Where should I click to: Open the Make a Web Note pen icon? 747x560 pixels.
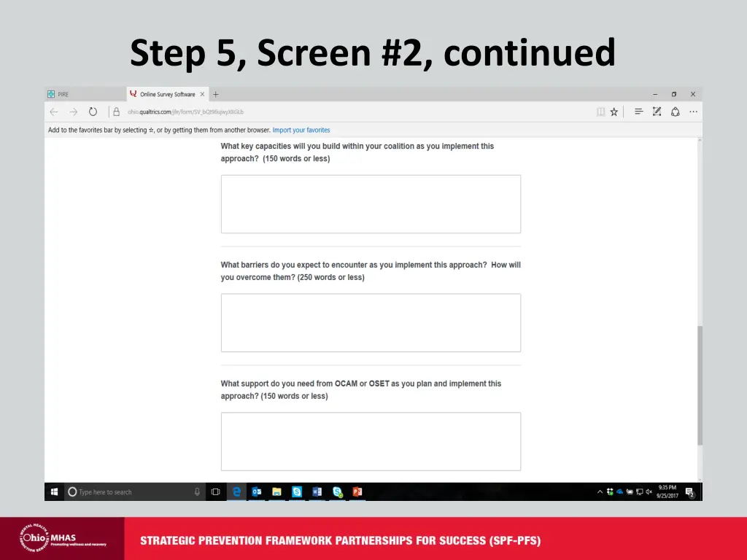(657, 112)
